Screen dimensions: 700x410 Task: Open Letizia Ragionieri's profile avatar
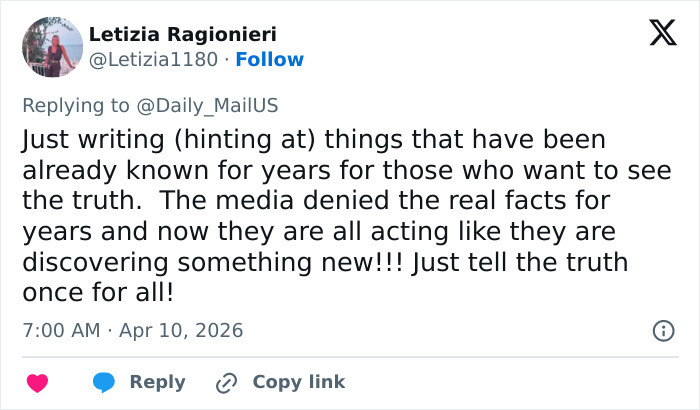click(52, 47)
